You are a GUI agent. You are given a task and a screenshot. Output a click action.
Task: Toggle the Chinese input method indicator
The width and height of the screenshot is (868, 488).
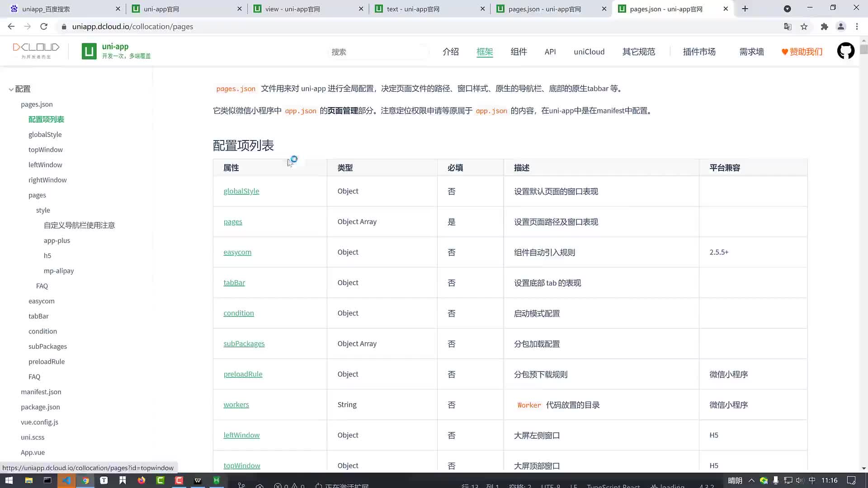pyautogui.click(x=812, y=480)
